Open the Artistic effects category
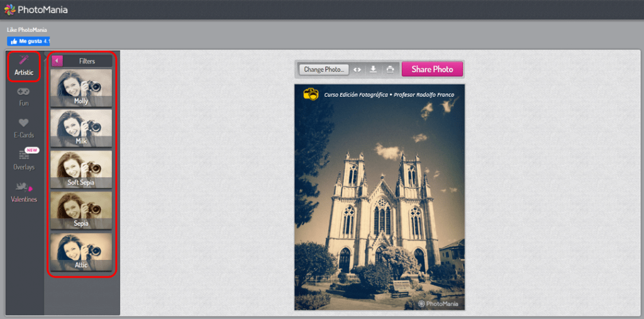 (x=24, y=66)
